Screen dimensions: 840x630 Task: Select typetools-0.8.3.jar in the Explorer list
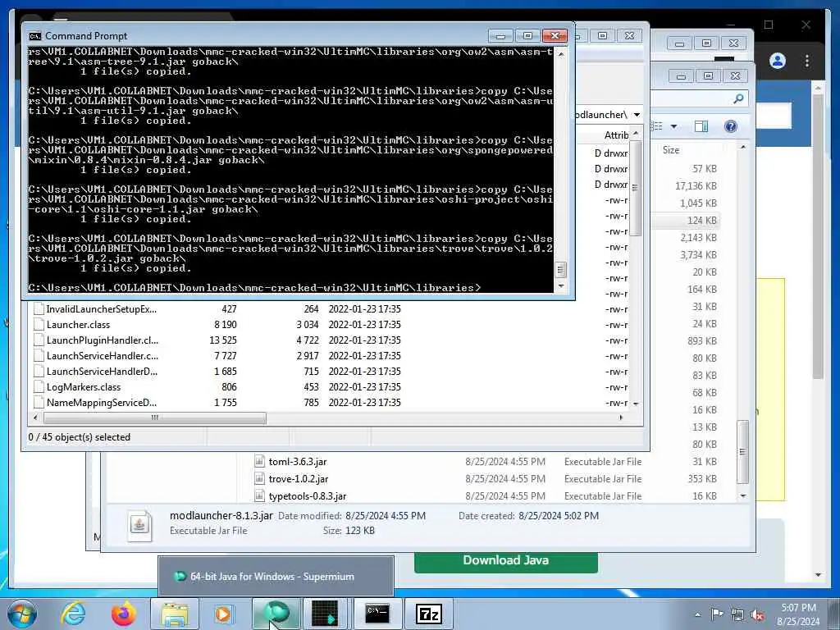coord(308,496)
